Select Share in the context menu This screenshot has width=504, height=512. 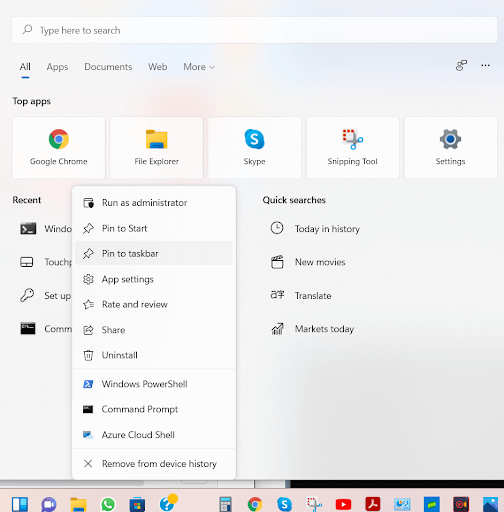[154, 330]
